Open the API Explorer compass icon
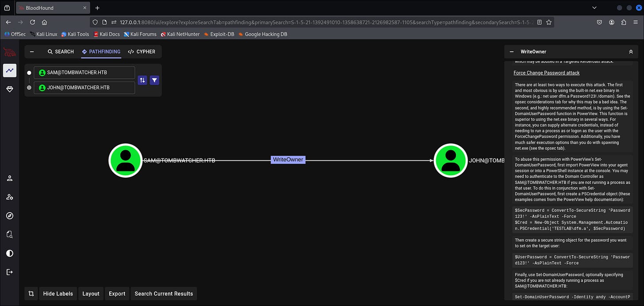 click(10, 216)
